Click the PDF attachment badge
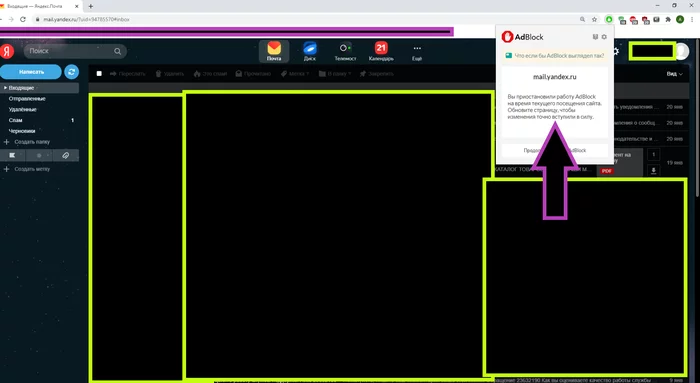 [x=606, y=171]
